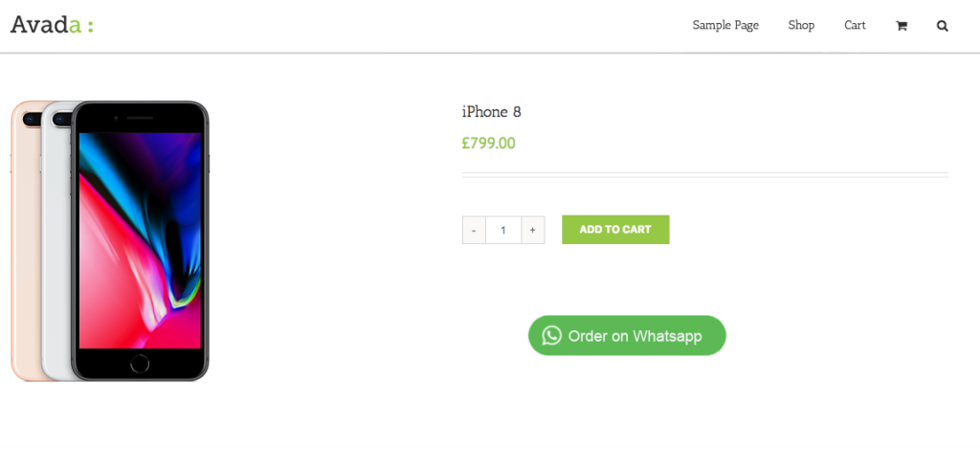This screenshot has width=980, height=449.
Task: Click the search magnifier icon
Action: click(x=943, y=26)
